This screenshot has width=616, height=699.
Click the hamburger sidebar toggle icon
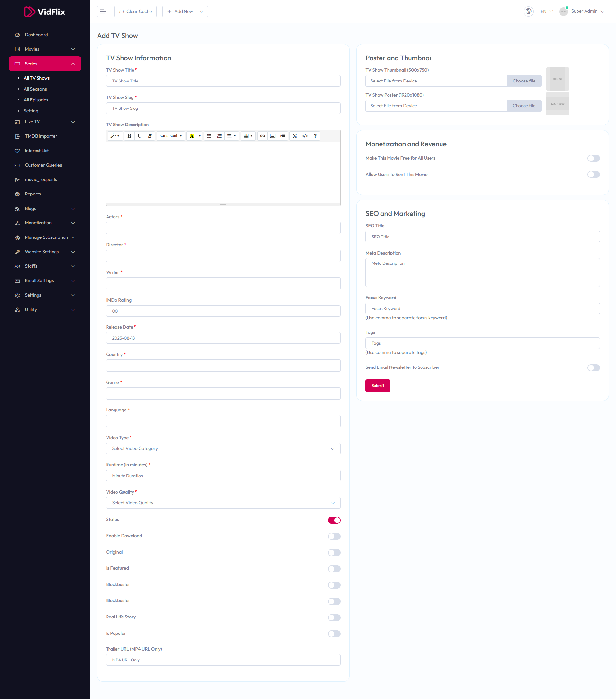coord(103,11)
